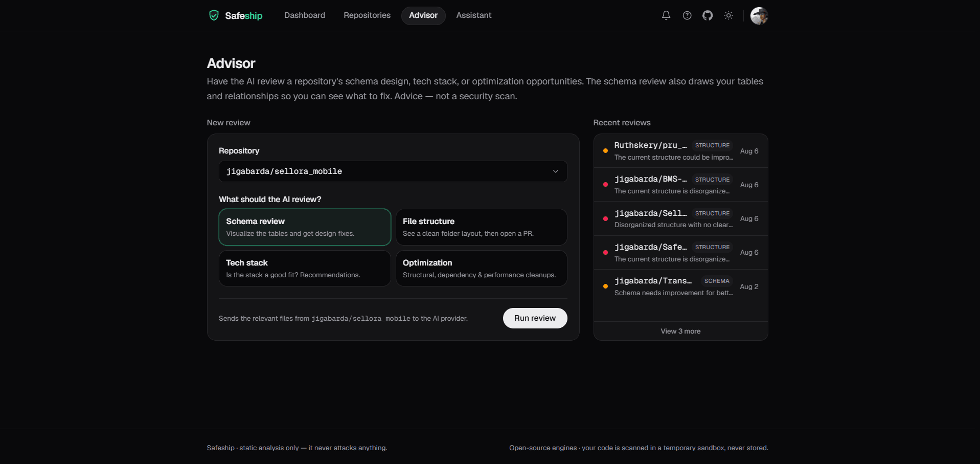Select the File structure option

pos(482,227)
